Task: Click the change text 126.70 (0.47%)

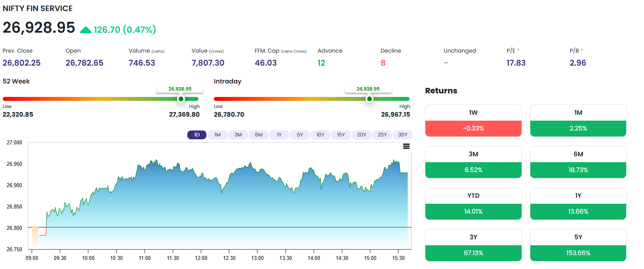Action: (x=125, y=30)
